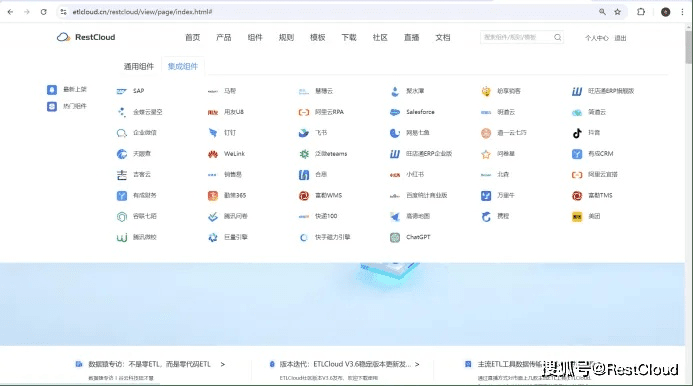
Task: Open the 百度统计商业版 component
Action: pyautogui.click(x=419, y=195)
